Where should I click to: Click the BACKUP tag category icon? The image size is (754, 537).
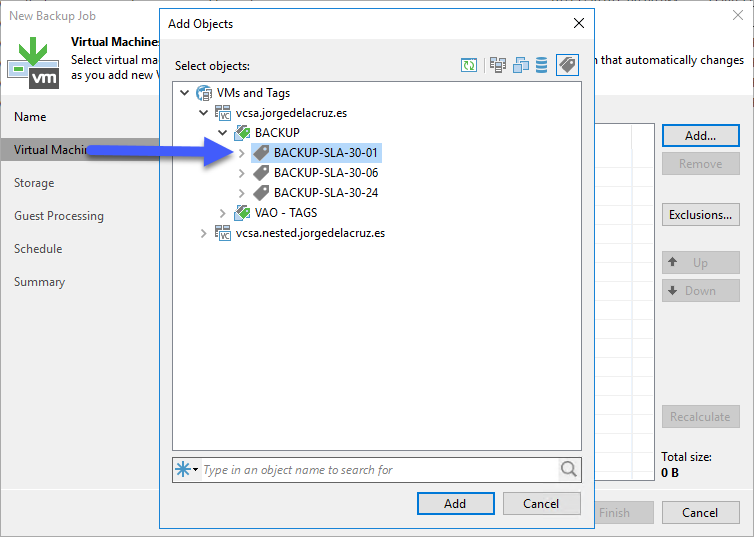pyautogui.click(x=242, y=133)
